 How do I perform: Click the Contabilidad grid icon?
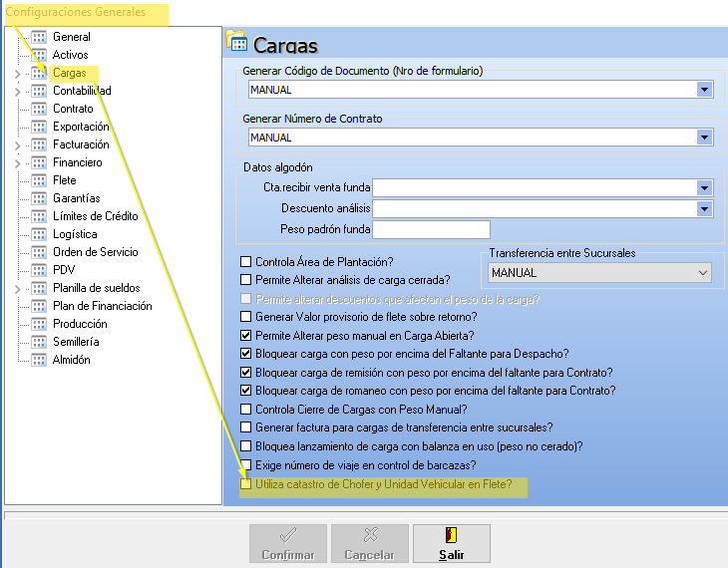[39, 91]
